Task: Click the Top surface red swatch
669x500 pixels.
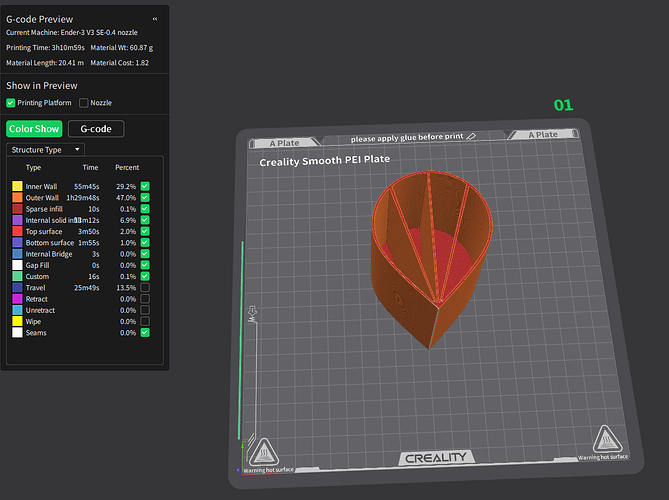Action: pos(17,231)
